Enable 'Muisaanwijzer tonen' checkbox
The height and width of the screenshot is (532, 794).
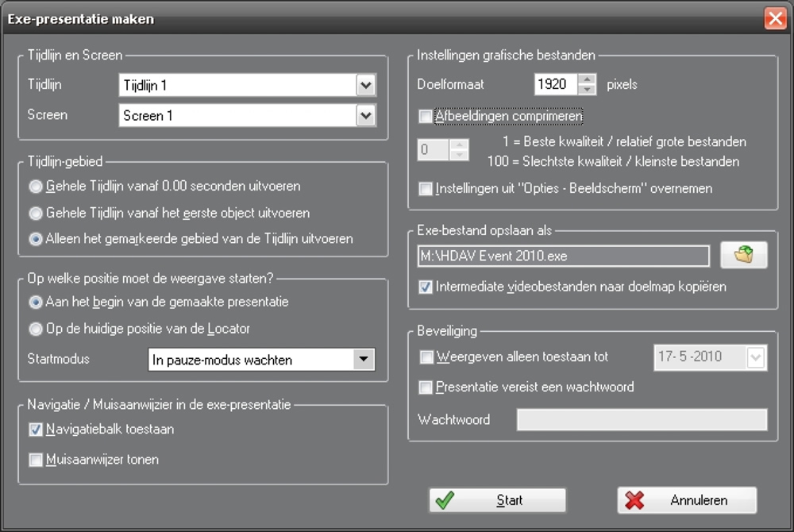35,460
